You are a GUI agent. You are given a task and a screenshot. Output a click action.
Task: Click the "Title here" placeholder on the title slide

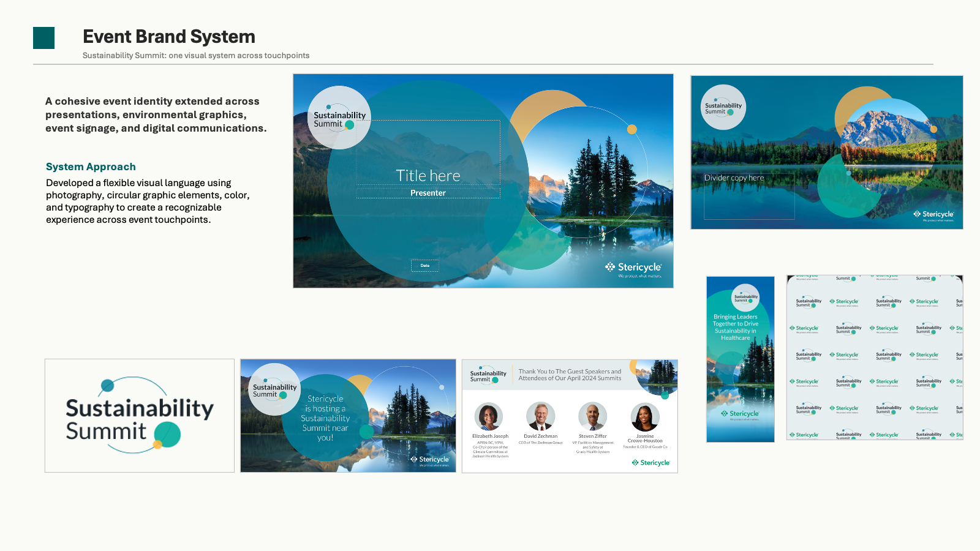point(428,176)
